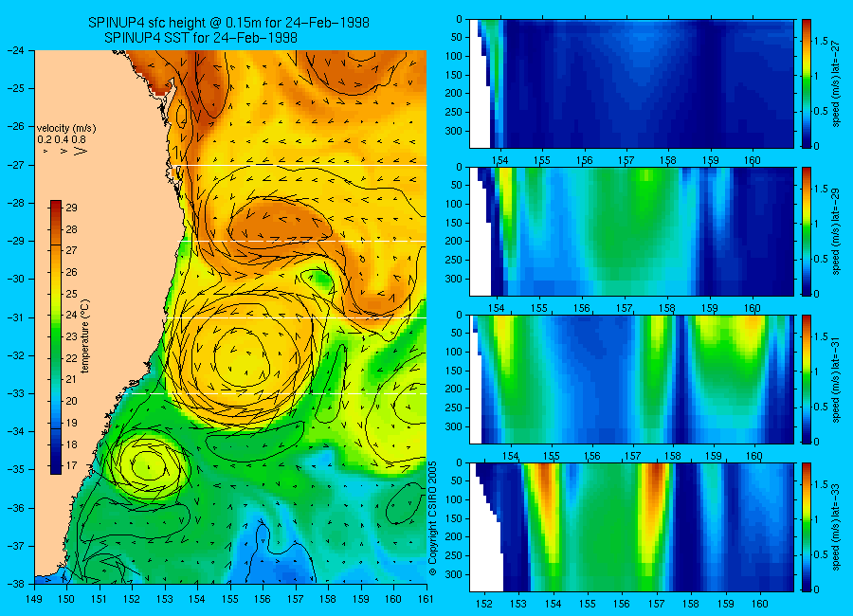Open the lat=-29 speed cross-section panel
The image size is (853, 616).
click(631, 231)
